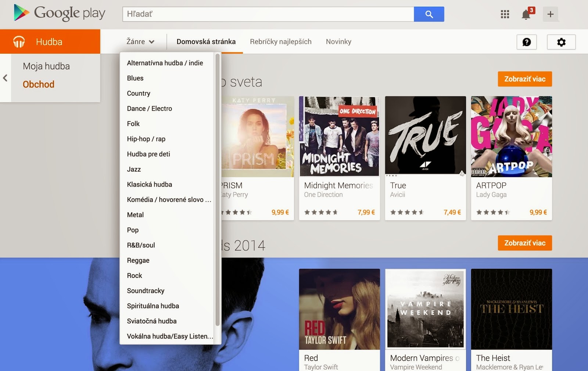
Task: Open The Heist album cover
Action: [512, 309]
